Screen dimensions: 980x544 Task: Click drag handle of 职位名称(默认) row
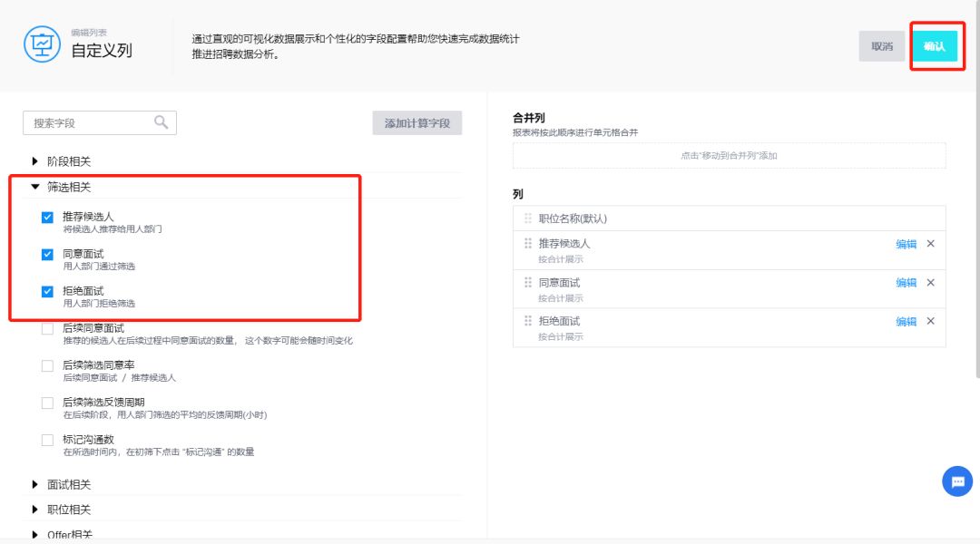click(x=527, y=219)
